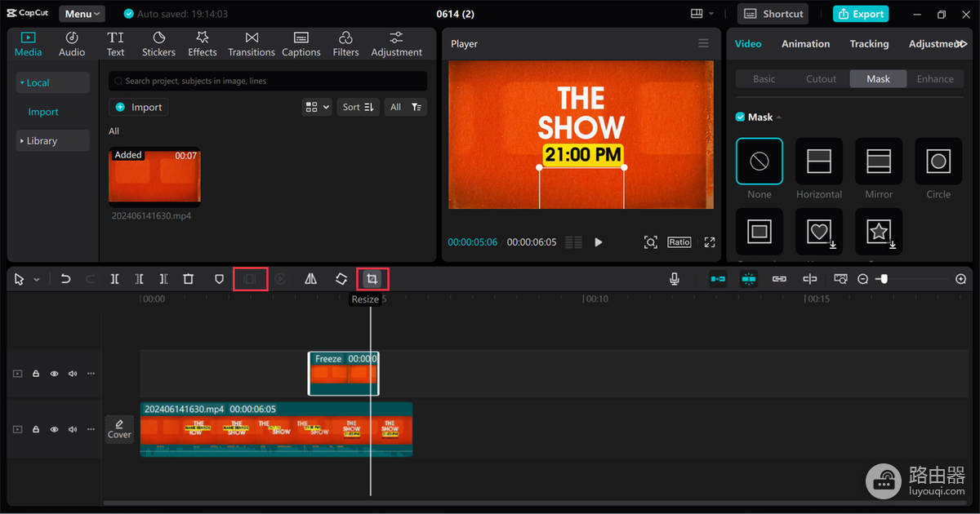Click the zoom-in magnifier on timeline
The image size is (980, 514).
click(x=960, y=279)
